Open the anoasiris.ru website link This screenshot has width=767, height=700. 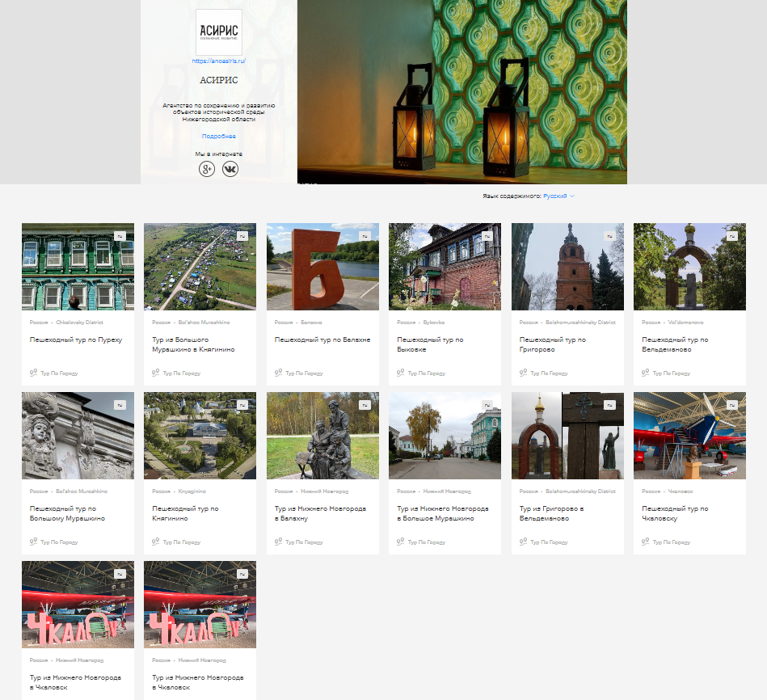click(219, 61)
